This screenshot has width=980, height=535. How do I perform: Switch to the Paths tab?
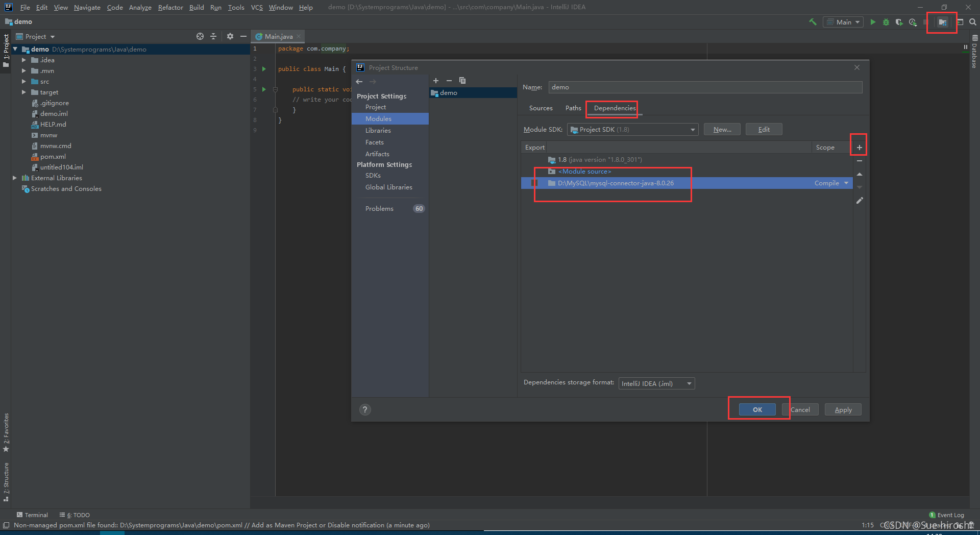click(573, 108)
